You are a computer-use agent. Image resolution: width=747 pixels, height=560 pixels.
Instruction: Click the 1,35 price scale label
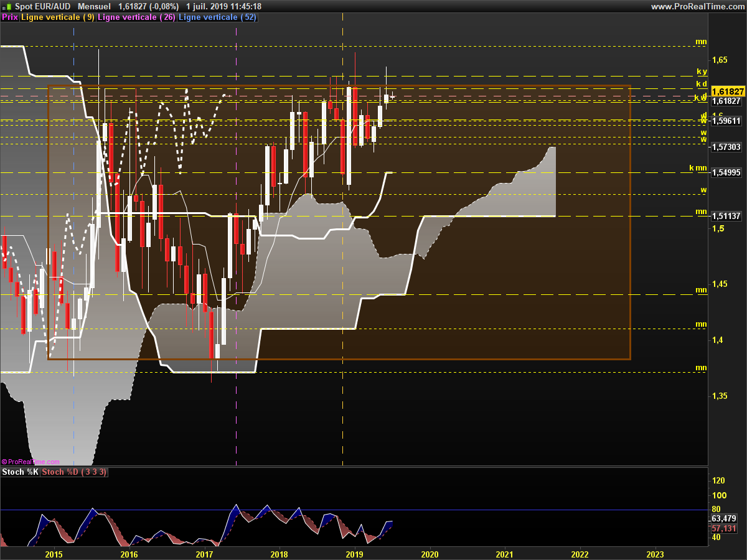click(720, 396)
